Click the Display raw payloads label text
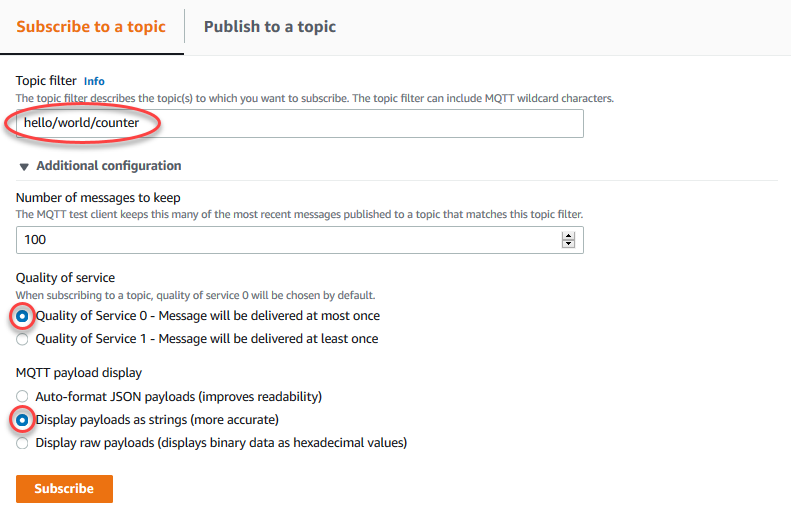The height and width of the screenshot is (516, 791). [x=221, y=442]
